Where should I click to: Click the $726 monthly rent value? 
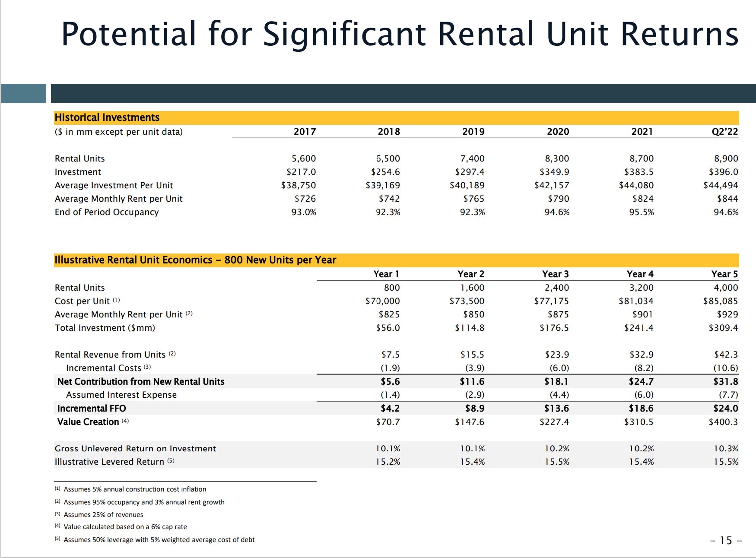[x=305, y=199]
